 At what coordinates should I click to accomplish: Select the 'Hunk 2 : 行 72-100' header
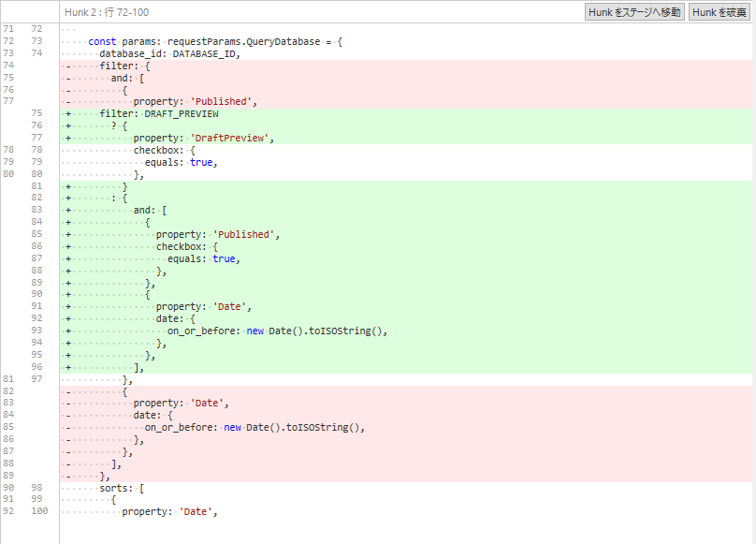(x=107, y=12)
